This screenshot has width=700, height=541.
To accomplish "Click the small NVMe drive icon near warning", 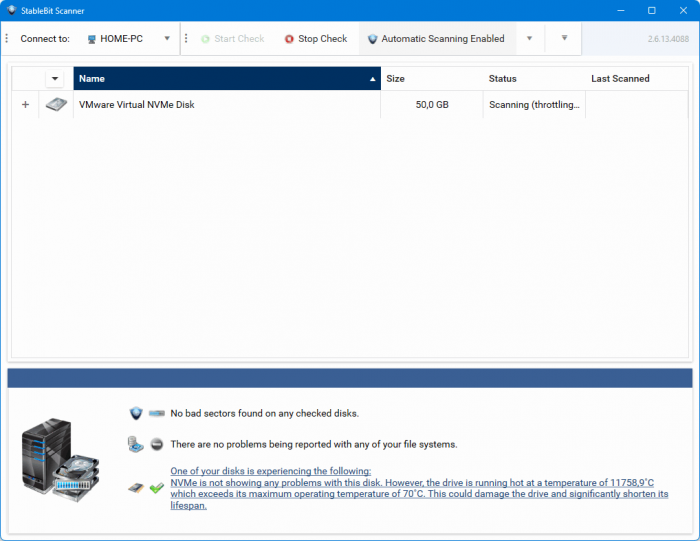I will pyautogui.click(x=136, y=488).
